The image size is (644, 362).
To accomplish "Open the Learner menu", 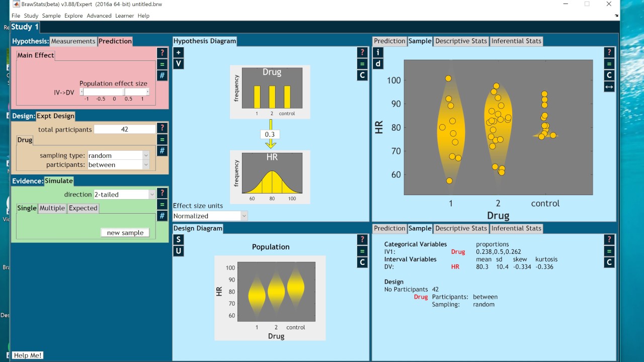I will (124, 16).
